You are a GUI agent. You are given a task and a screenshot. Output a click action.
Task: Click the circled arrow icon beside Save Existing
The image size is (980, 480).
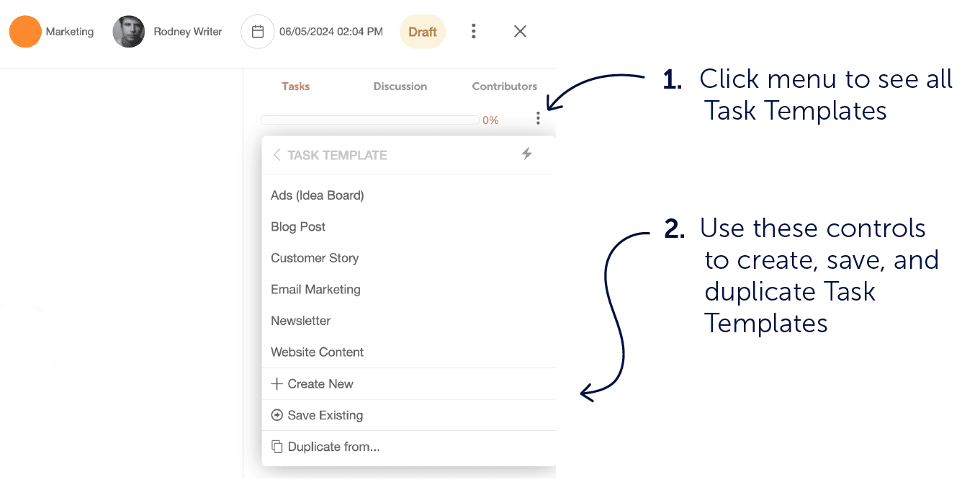coord(277,415)
